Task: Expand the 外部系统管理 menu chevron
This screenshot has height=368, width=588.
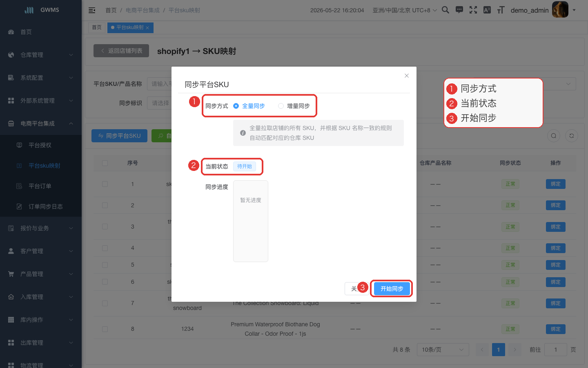Action: click(71, 101)
